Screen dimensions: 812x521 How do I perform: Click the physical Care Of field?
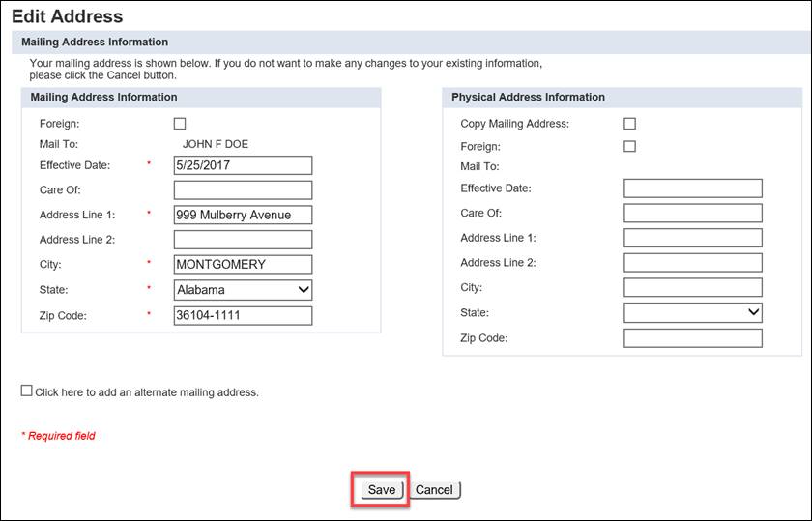(x=693, y=214)
